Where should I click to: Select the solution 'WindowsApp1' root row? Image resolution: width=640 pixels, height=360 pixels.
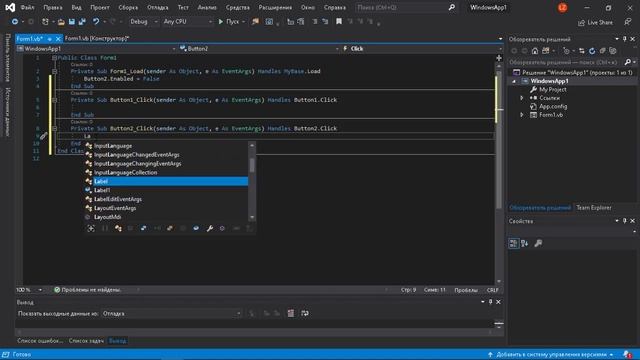click(x=572, y=72)
